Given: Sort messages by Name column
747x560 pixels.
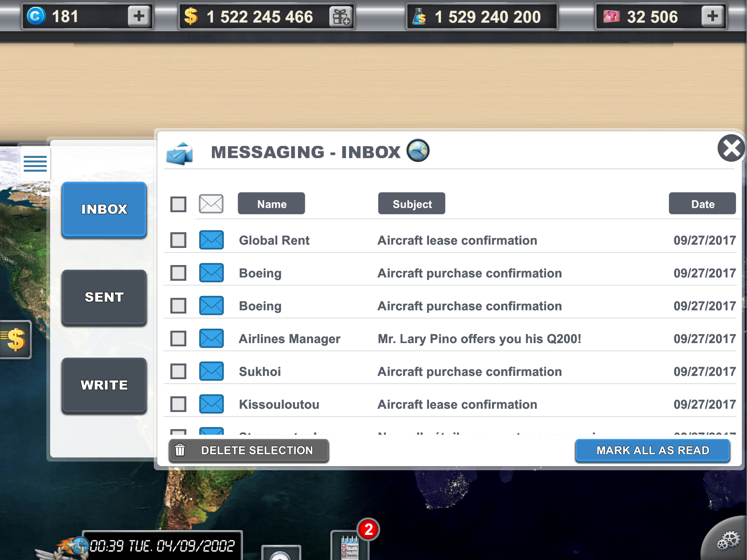Looking at the screenshot, I should click(271, 204).
